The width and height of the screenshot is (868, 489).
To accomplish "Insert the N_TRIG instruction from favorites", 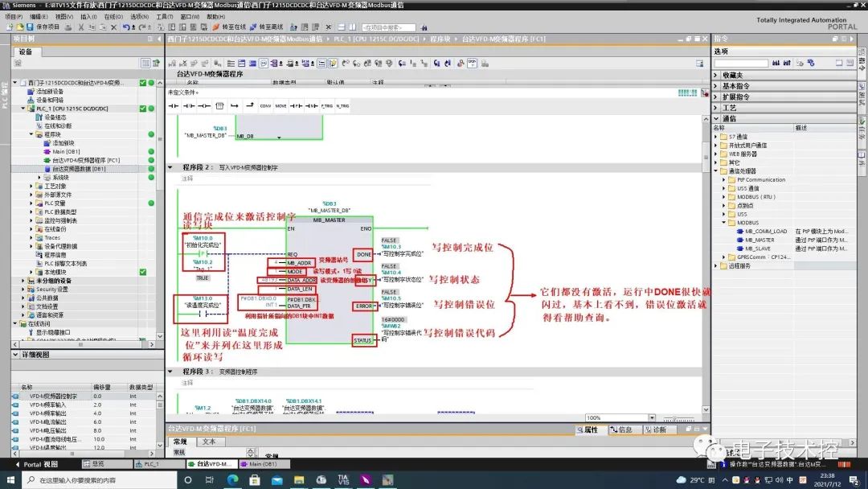I will 342,106.
